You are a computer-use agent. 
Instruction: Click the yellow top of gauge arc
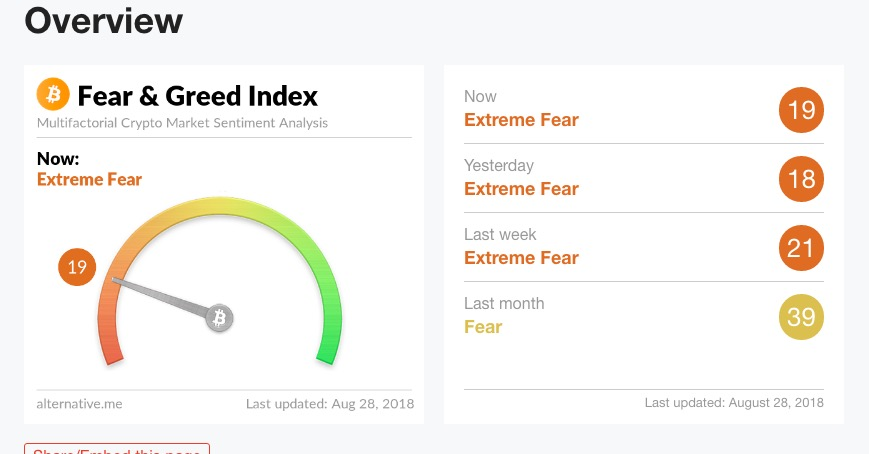coord(219,205)
